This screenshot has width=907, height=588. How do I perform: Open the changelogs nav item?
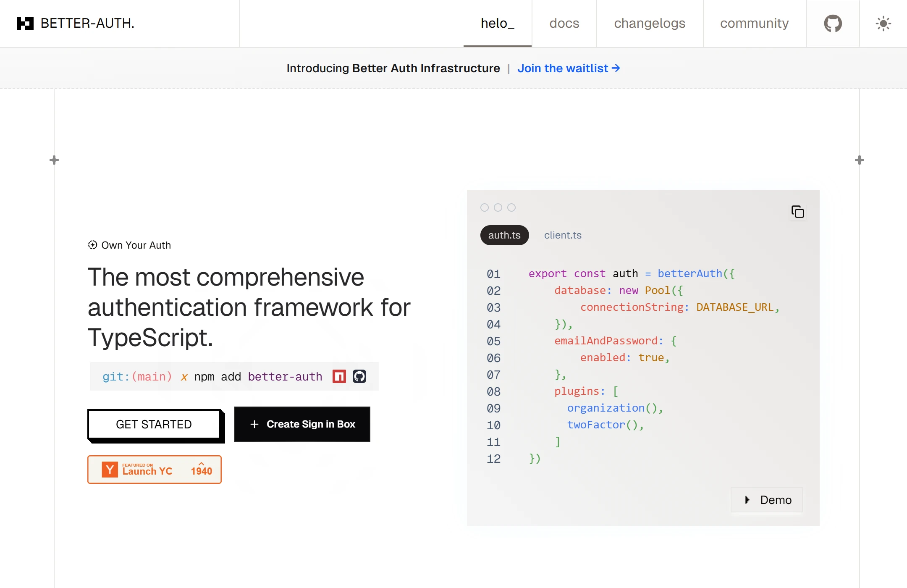(x=650, y=24)
